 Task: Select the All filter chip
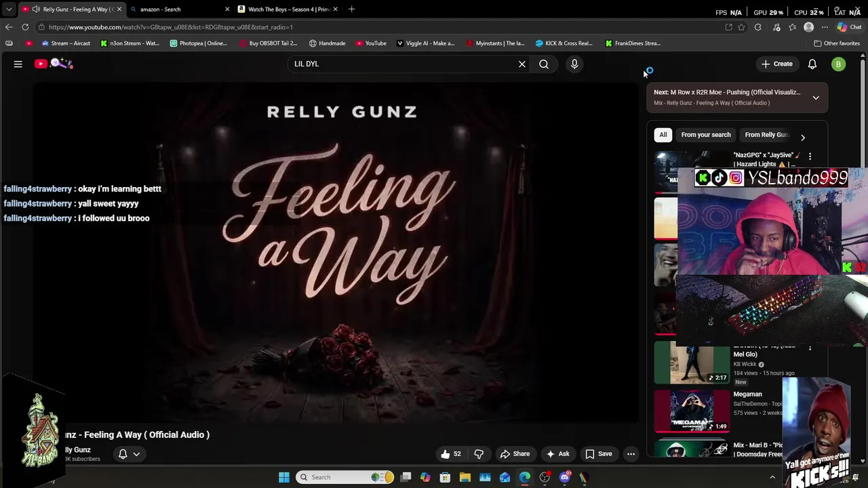tap(663, 135)
